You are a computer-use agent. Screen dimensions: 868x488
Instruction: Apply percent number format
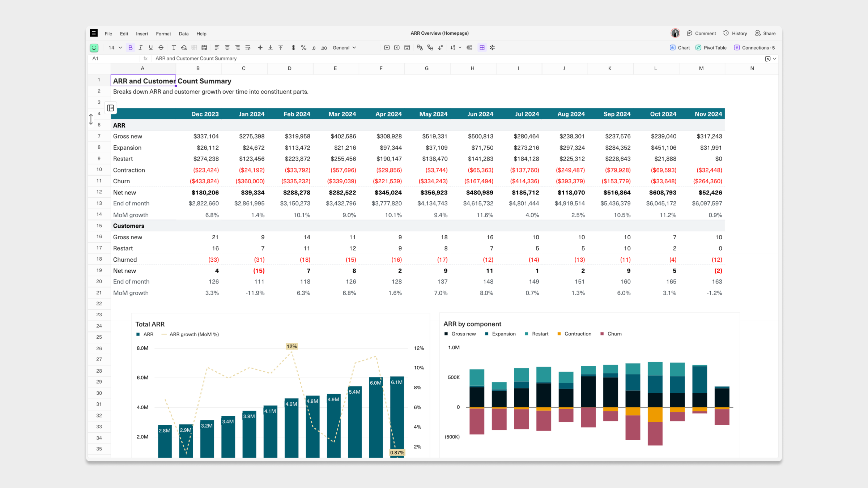point(303,48)
